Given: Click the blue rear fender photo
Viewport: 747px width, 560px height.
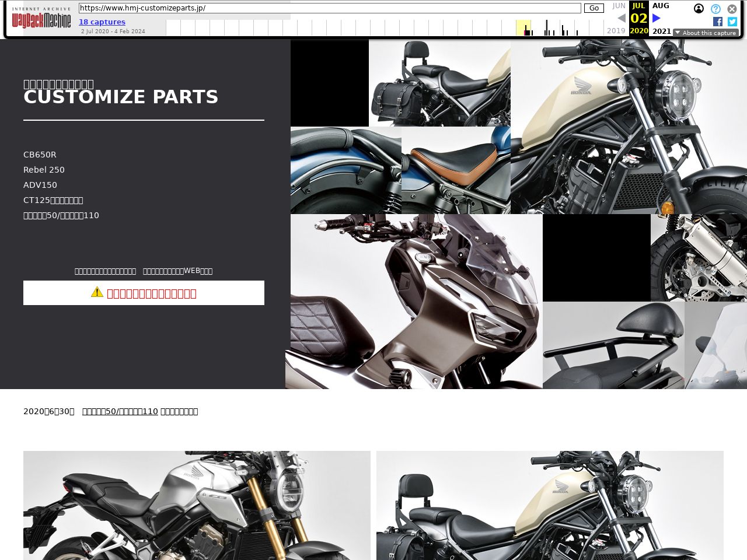Looking at the screenshot, I should 346,170.
